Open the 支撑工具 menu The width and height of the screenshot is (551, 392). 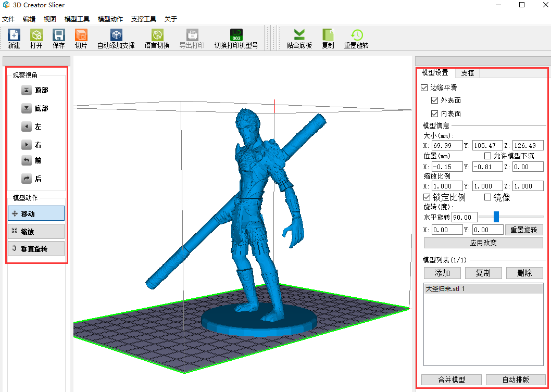[x=144, y=19]
